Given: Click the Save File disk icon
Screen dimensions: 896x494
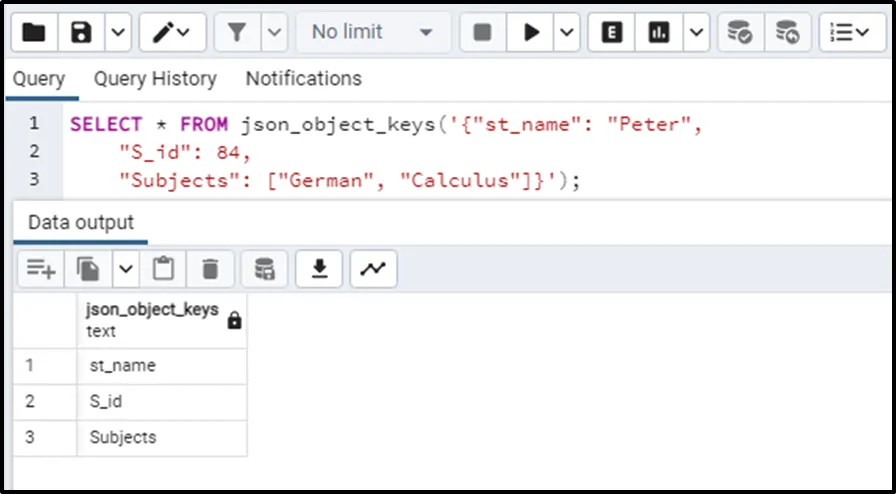Looking at the screenshot, I should point(82,33).
